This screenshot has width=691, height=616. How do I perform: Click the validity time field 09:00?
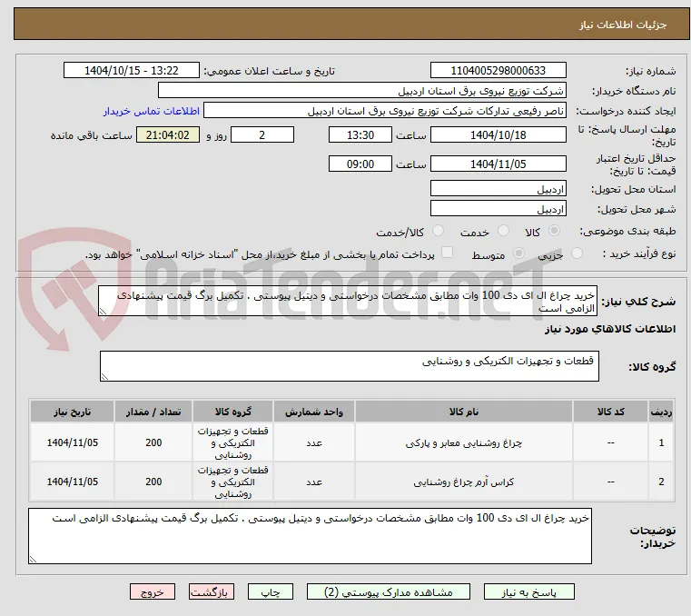click(x=360, y=164)
